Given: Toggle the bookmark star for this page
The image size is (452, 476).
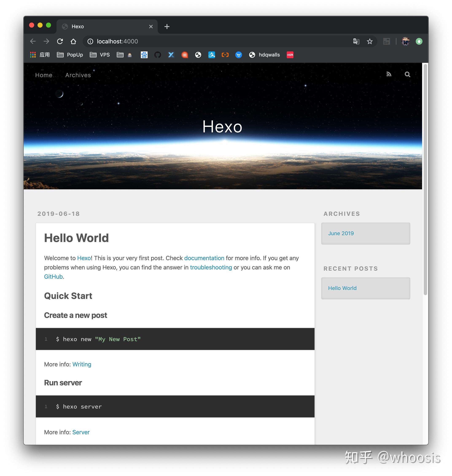Looking at the screenshot, I should pyautogui.click(x=370, y=41).
